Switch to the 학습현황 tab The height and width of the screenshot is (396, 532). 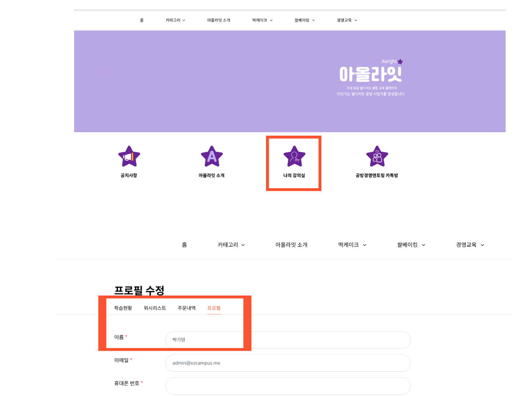[x=123, y=308]
